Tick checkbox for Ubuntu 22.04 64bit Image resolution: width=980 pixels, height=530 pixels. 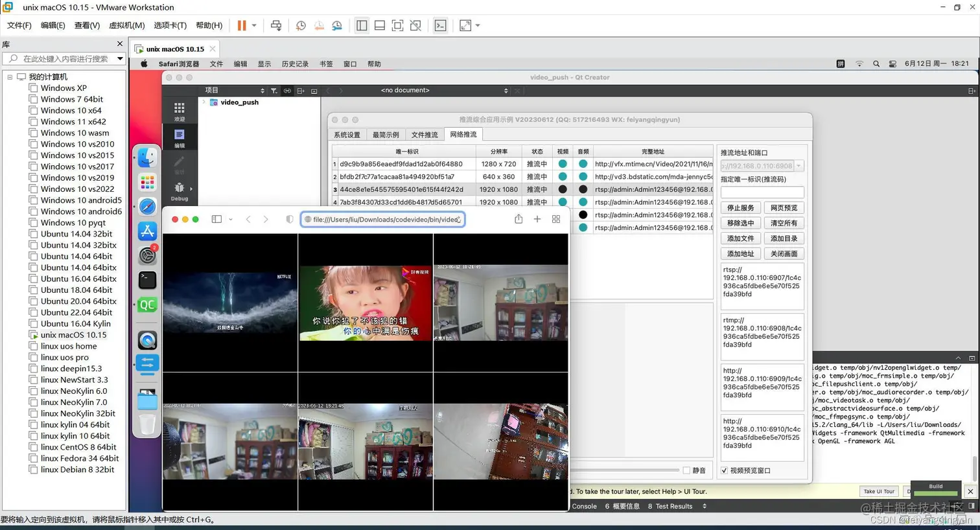[33, 312]
